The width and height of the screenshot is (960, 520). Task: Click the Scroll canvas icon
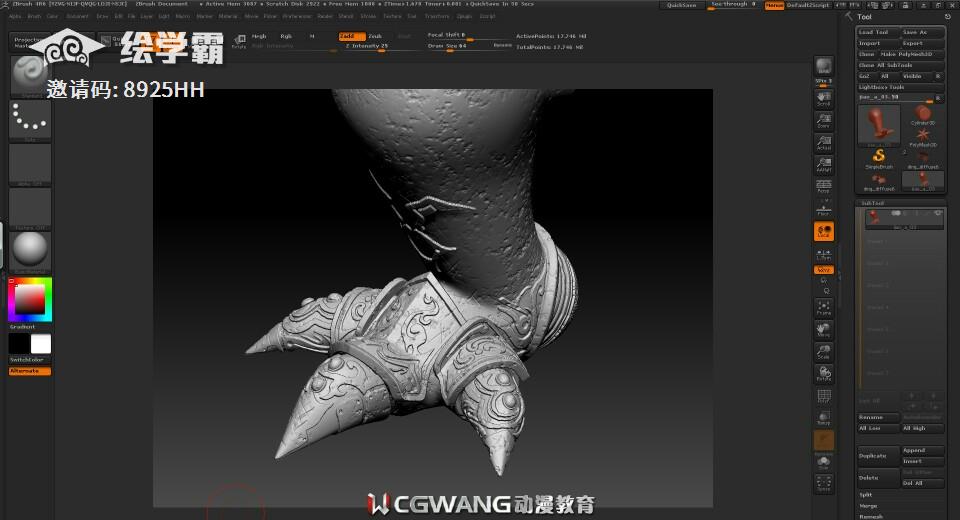[x=823, y=98]
